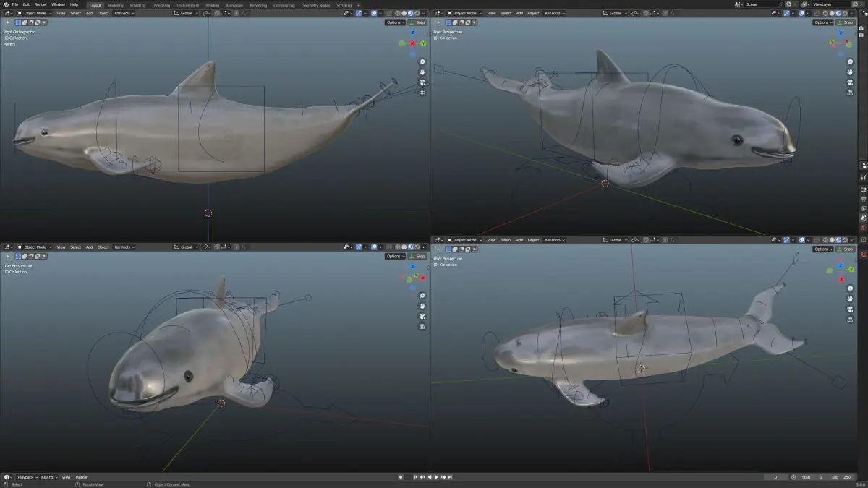
Task: Toggle perspective/orthographic grid icon in top-left viewport
Action: tap(422, 93)
